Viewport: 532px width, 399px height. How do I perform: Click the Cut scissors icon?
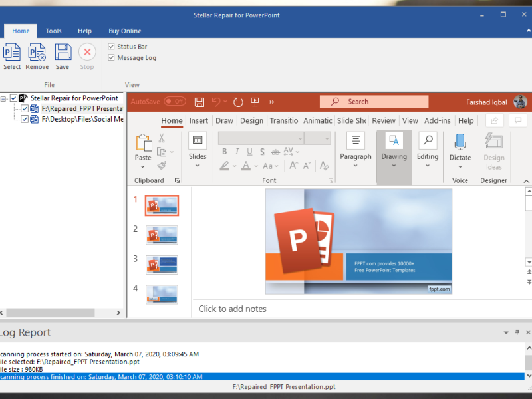coord(162,138)
